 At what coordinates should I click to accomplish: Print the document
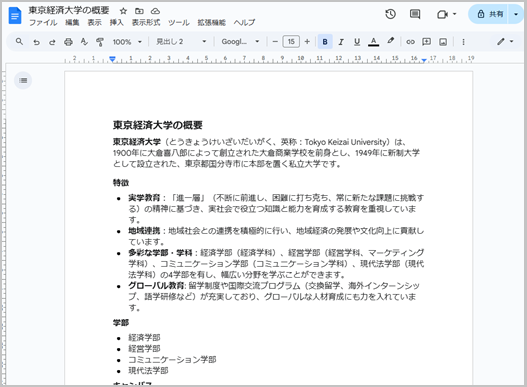click(68, 42)
